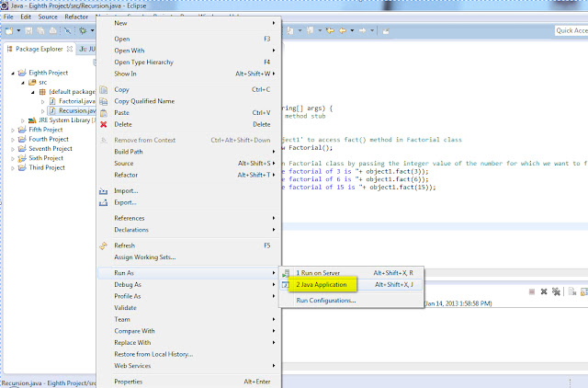Click the console Remove Launch icon
The height and width of the screenshot is (388, 588).
tap(544, 291)
